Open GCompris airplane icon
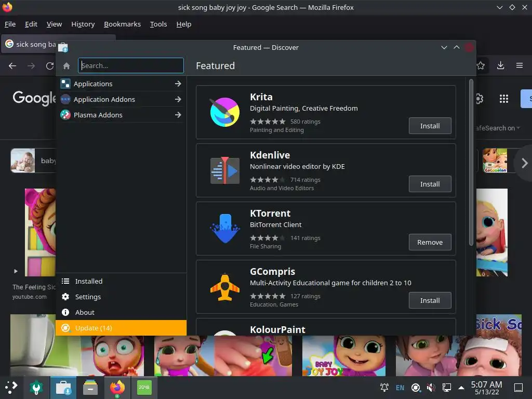 coord(224,287)
